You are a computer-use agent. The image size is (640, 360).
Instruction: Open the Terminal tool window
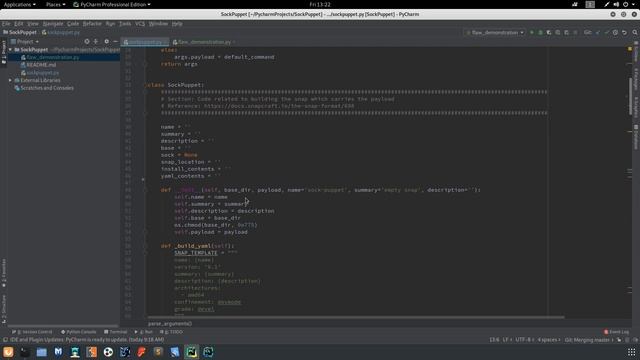[116, 332]
